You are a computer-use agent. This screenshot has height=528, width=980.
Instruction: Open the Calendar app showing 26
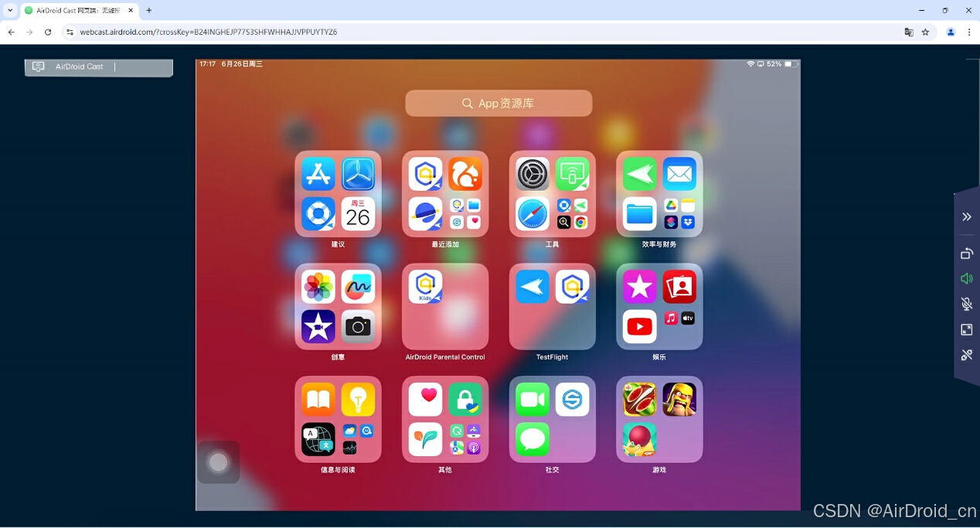click(x=358, y=214)
